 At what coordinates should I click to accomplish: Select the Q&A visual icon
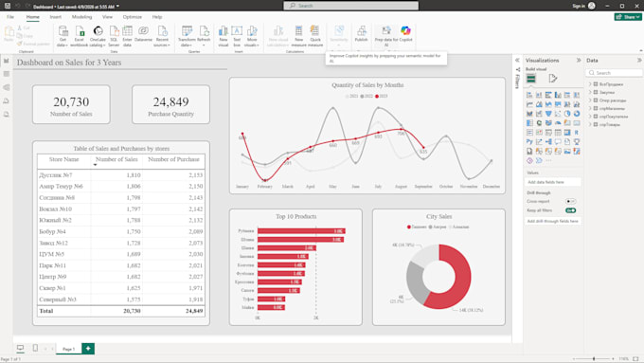click(x=558, y=142)
